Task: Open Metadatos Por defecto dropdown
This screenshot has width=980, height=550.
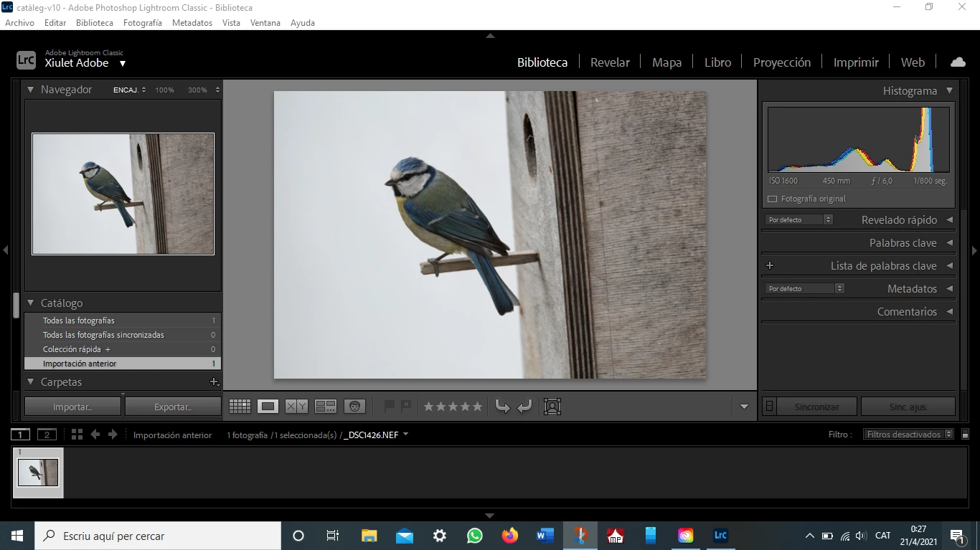Action: 804,288
